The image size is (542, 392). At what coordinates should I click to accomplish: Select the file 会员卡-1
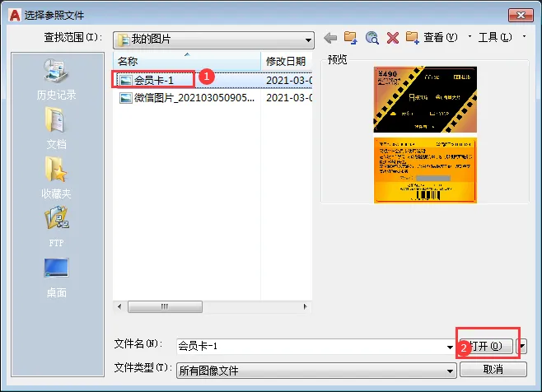[x=153, y=81]
